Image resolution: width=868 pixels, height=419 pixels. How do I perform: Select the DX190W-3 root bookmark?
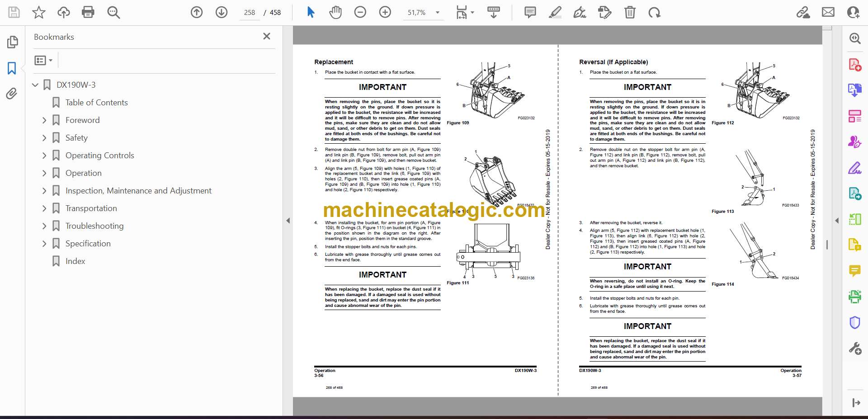pyautogui.click(x=76, y=85)
